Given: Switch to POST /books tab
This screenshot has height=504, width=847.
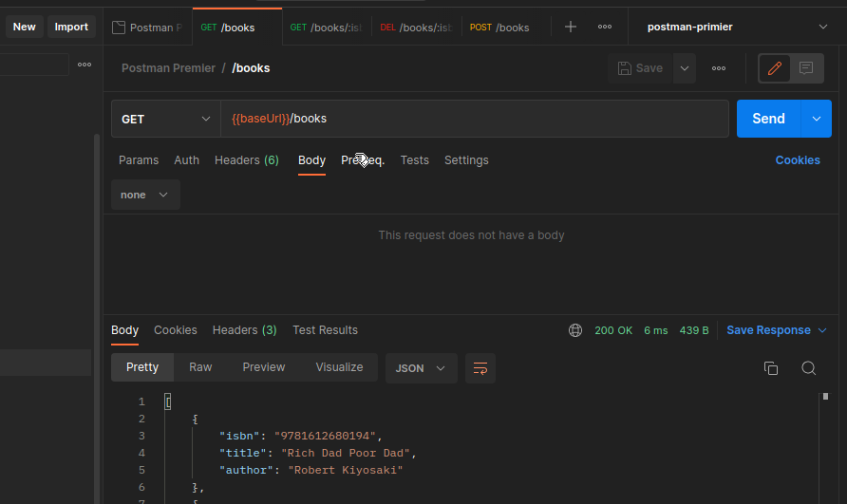Looking at the screenshot, I should pyautogui.click(x=499, y=27).
